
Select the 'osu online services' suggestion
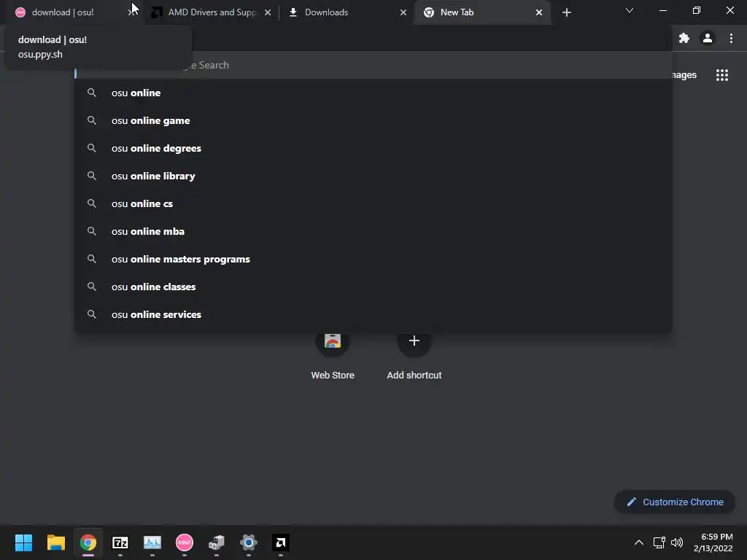coord(373,314)
